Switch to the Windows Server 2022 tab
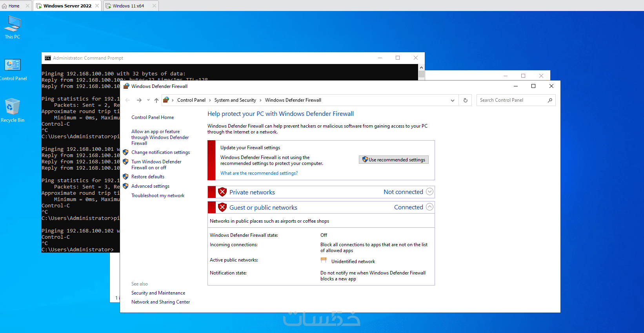This screenshot has height=333, width=644. pyautogui.click(x=67, y=6)
